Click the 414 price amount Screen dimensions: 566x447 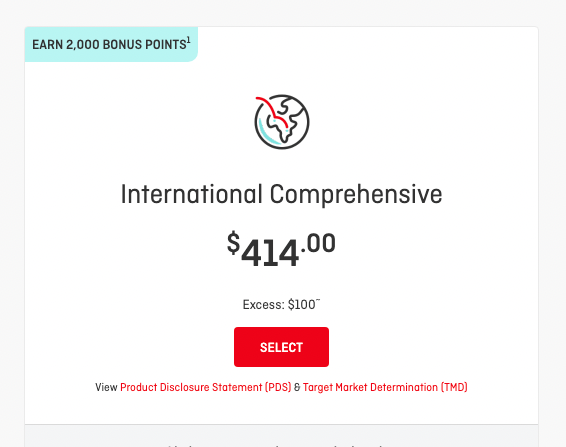[270, 253]
